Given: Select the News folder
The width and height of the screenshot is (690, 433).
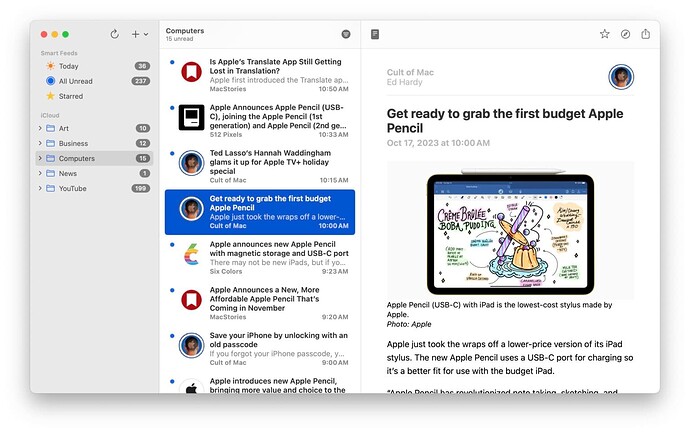Looking at the screenshot, I should (94, 173).
